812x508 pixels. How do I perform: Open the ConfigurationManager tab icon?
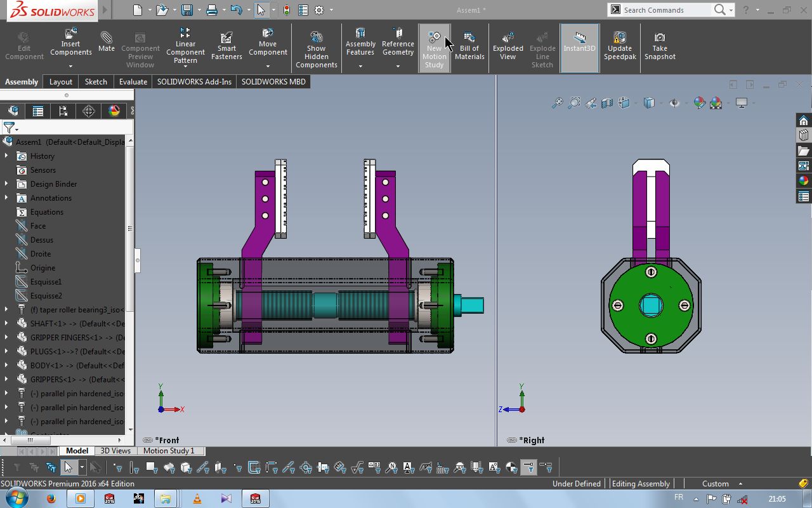(x=63, y=111)
